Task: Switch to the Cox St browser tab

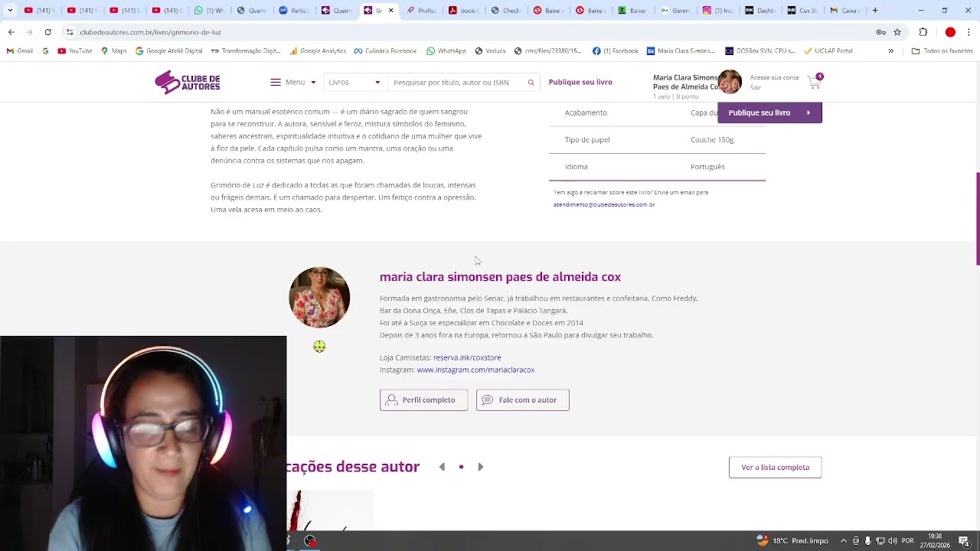Action: point(802,11)
